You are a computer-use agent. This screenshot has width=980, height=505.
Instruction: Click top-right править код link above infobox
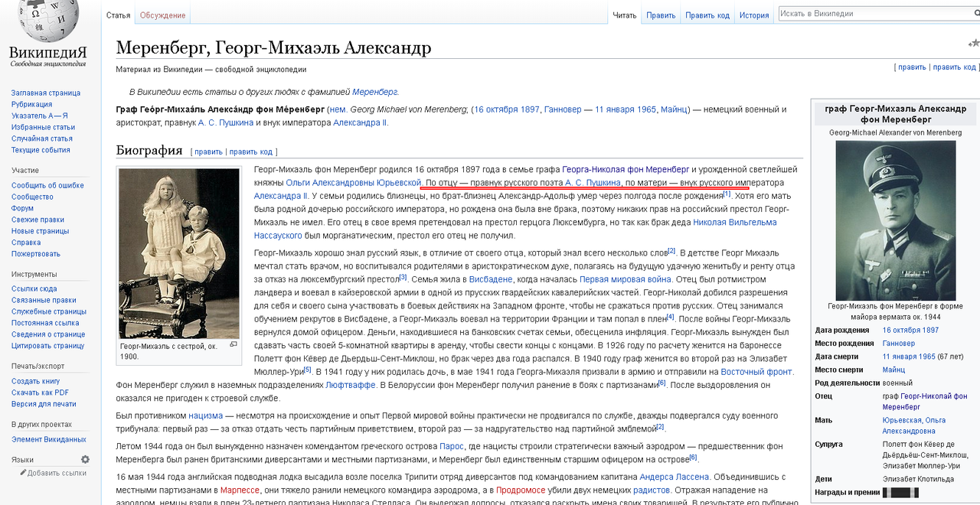point(954,67)
